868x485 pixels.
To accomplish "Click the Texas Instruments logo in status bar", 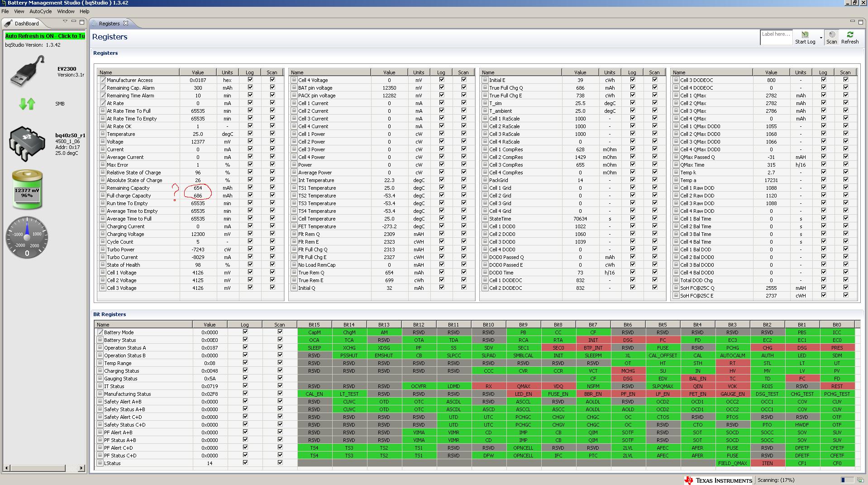I will [x=718, y=480].
